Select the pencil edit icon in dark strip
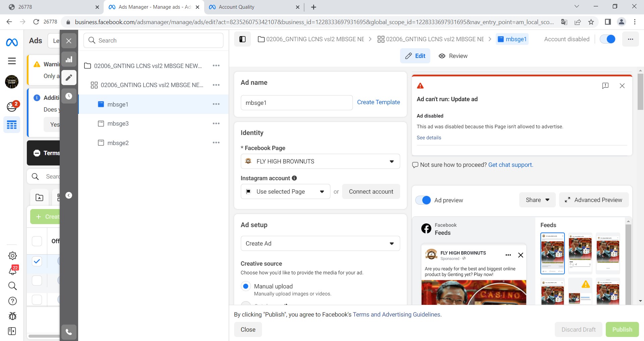 click(x=69, y=78)
